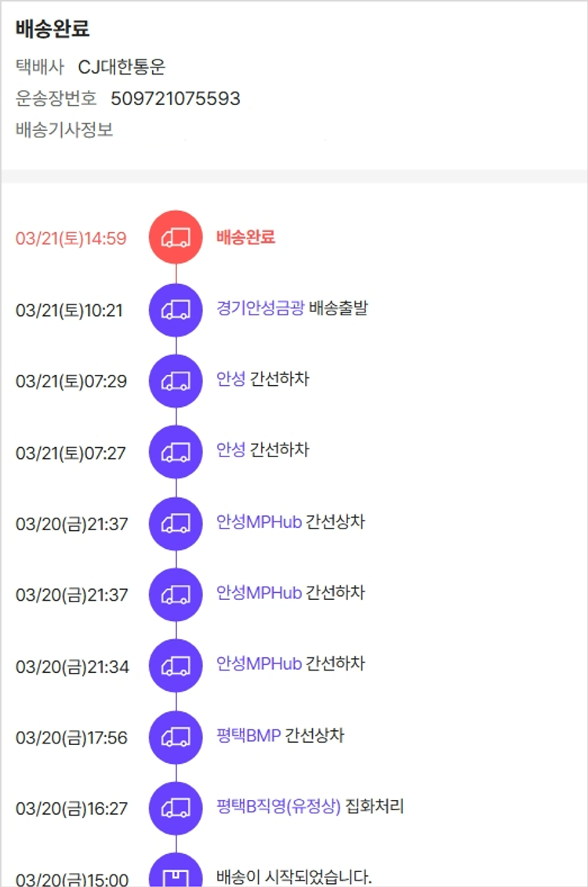This screenshot has width=588, height=887.
Task: Click the truck icon for 03/21 07:27
Action: [x=176, y=453]
